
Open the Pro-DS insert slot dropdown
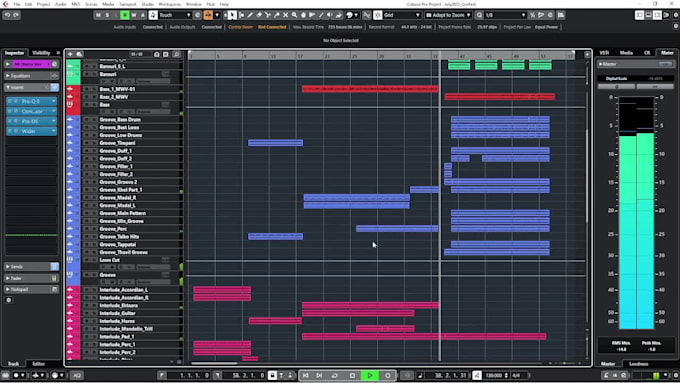pyautogui.click(x=53, y=121)
